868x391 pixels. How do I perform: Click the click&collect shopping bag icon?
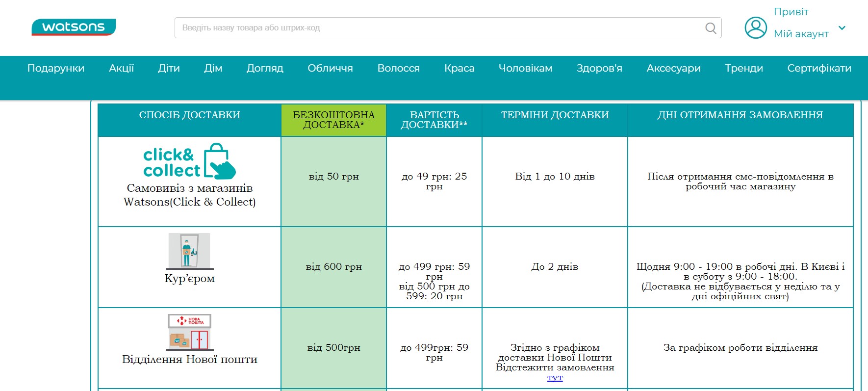[219, 161]
